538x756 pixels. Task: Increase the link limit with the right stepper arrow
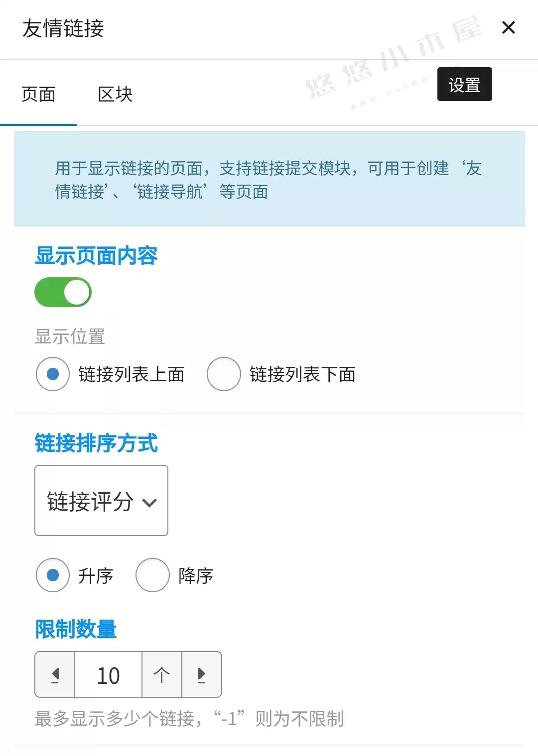[x=201, y=675]
